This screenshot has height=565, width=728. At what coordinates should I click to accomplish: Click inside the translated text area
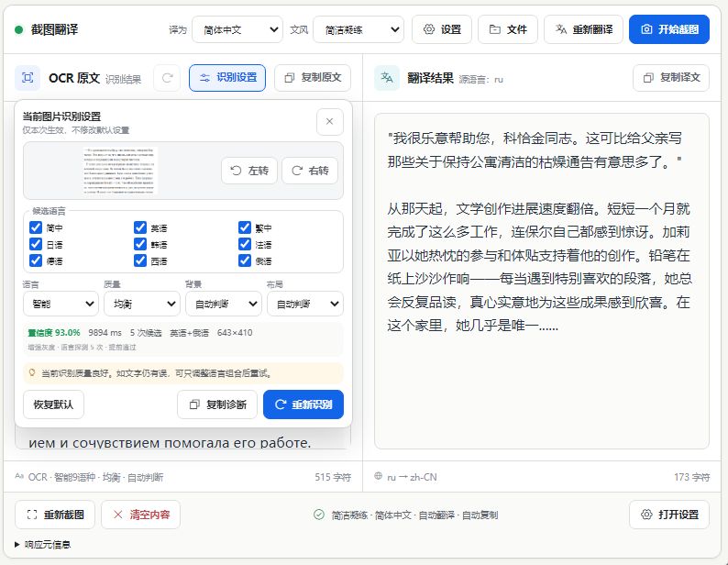click(x=542, y=281)
